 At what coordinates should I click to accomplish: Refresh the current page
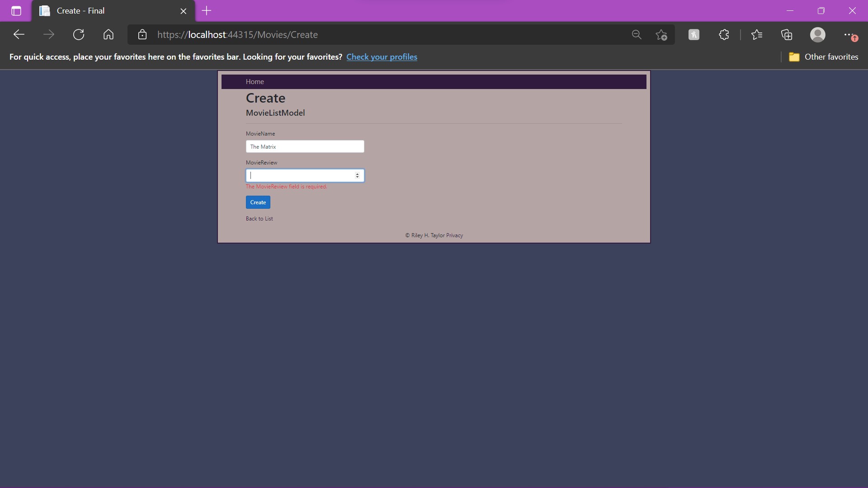pos(79,35)
